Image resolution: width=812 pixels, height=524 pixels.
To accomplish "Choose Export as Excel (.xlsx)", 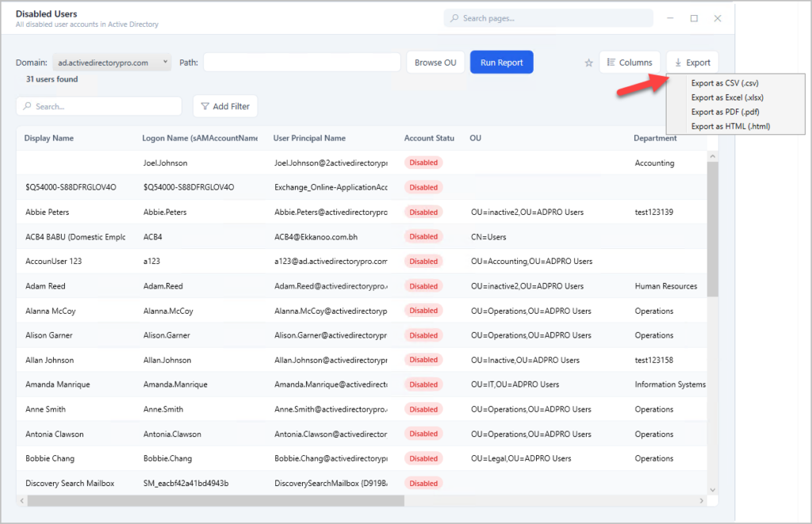I will point(727,98).
